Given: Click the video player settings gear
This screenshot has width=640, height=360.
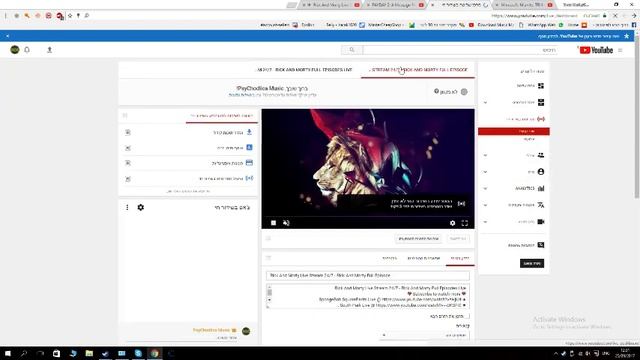Looking at the screenshot, I should click(452, 223).
